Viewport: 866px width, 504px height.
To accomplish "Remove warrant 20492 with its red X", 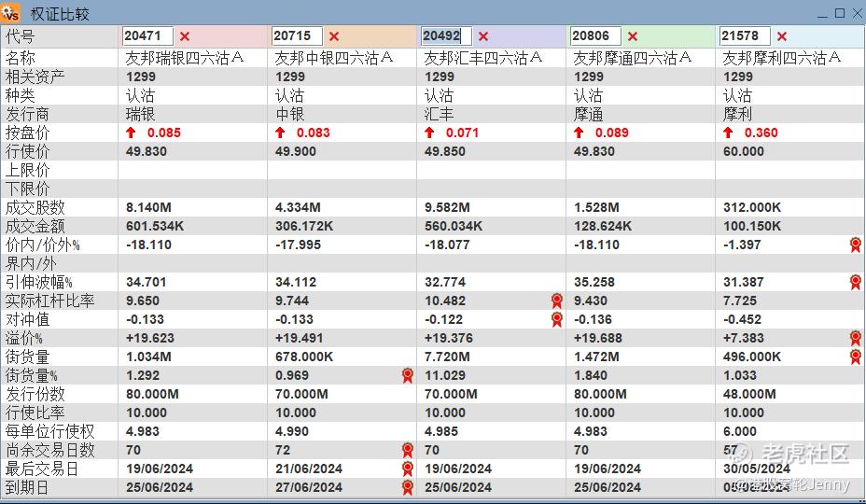I will pyautogui.click(x=483, y=36).
